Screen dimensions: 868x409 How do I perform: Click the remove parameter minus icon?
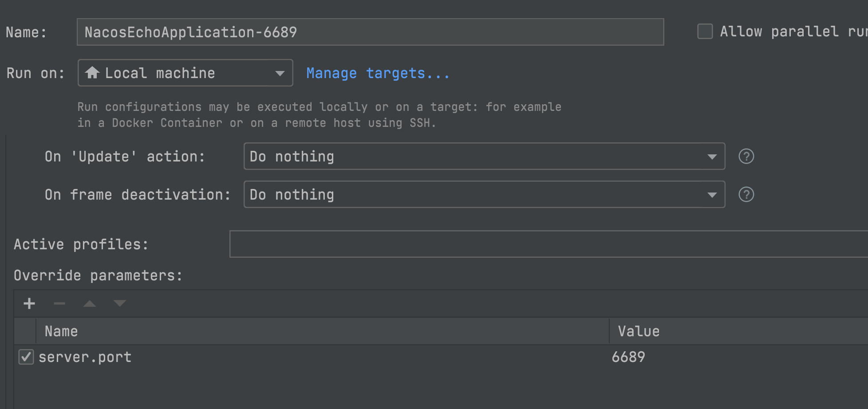coord(59,303)
